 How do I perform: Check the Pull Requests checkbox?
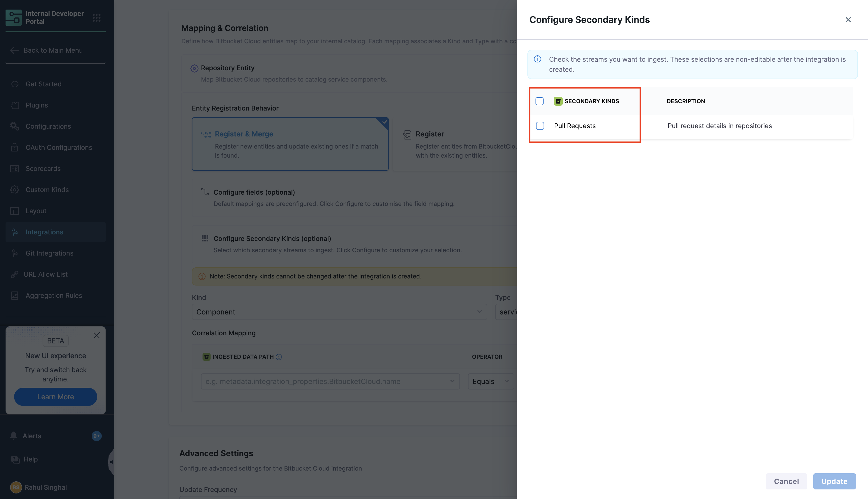coord(540,126)
